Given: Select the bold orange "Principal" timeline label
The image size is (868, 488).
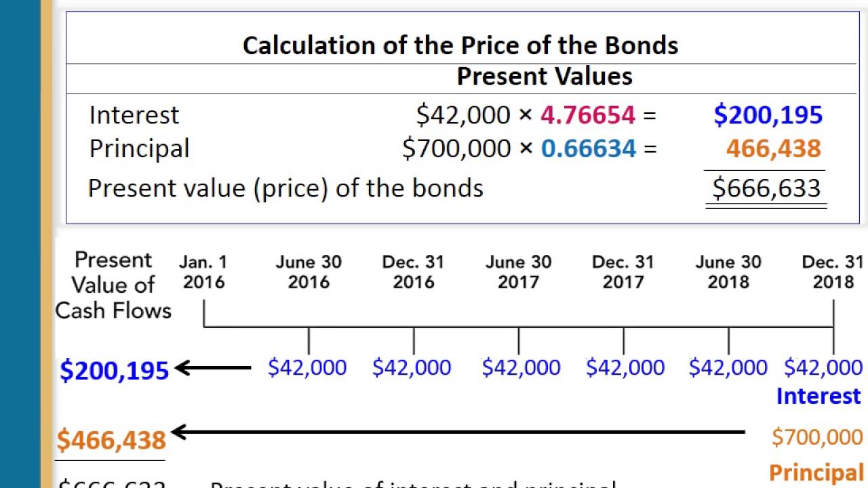Looking at the screenshot, I should [x=816, y=472].
